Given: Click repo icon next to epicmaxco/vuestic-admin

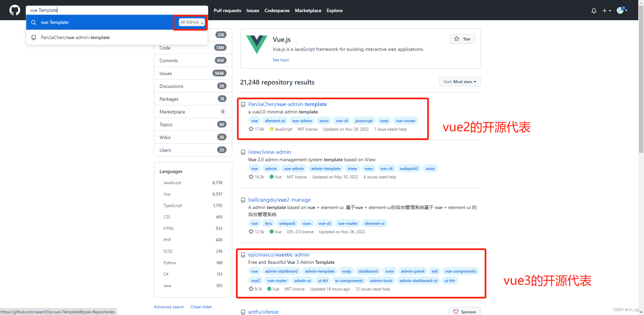Looking at the screenshot, I should (243, 255).
